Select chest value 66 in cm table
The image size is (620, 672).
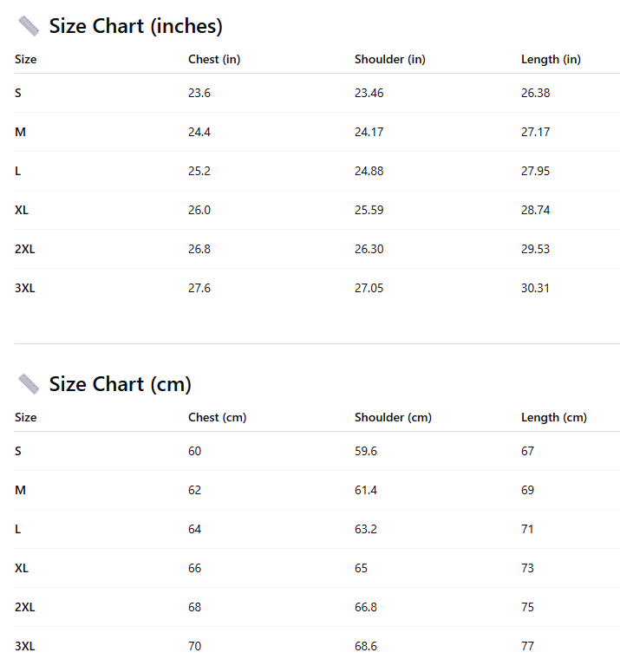coord(195,568)
